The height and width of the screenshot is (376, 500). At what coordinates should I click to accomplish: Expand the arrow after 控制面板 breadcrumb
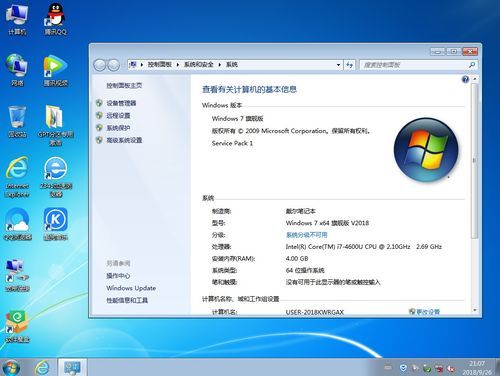(178, 65)
